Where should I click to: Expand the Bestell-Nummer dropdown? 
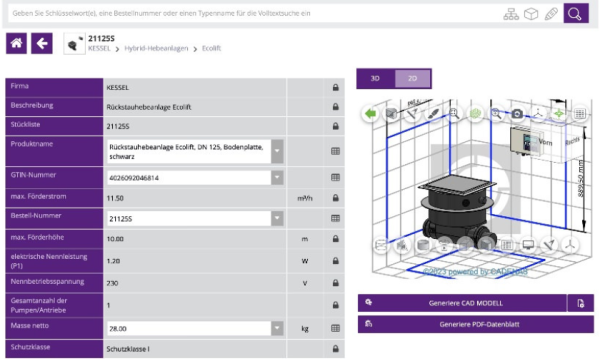point(277,218)
